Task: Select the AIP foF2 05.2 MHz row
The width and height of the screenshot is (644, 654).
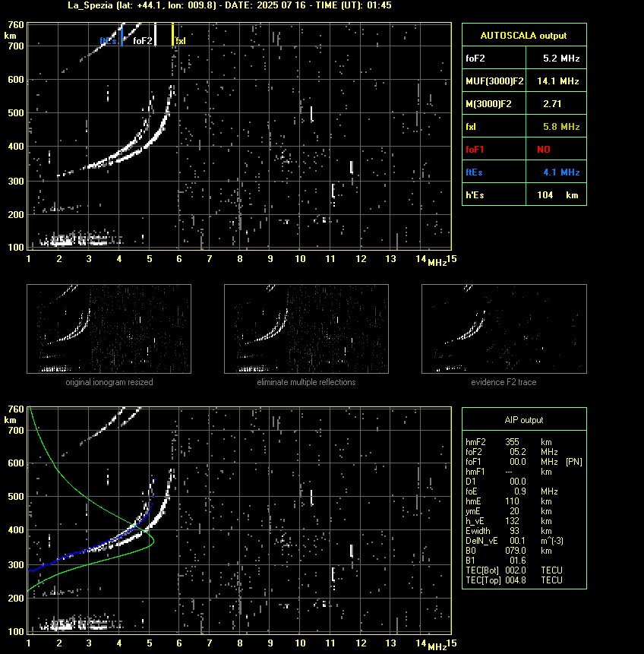Action: tap(511, 452)
